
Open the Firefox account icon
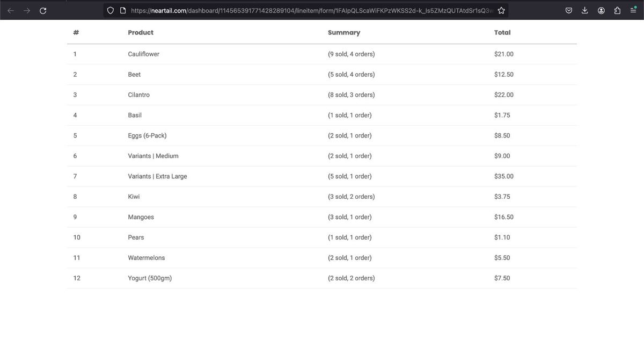pos(602,10)
